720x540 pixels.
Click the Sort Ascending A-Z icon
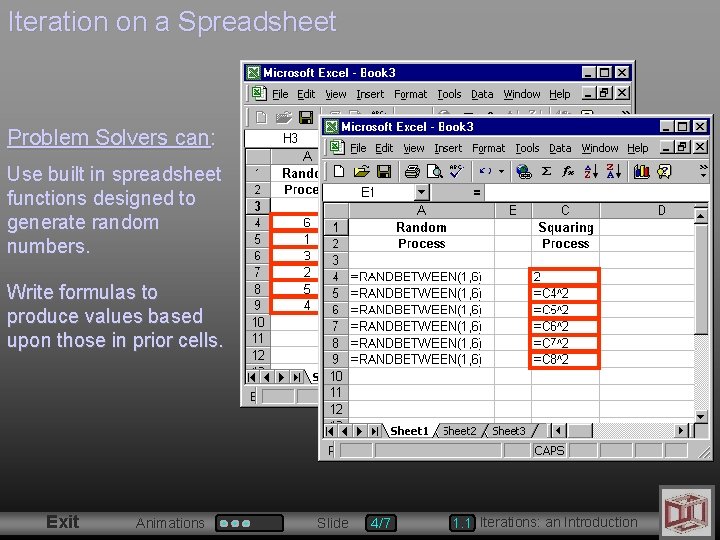point(591,171)
